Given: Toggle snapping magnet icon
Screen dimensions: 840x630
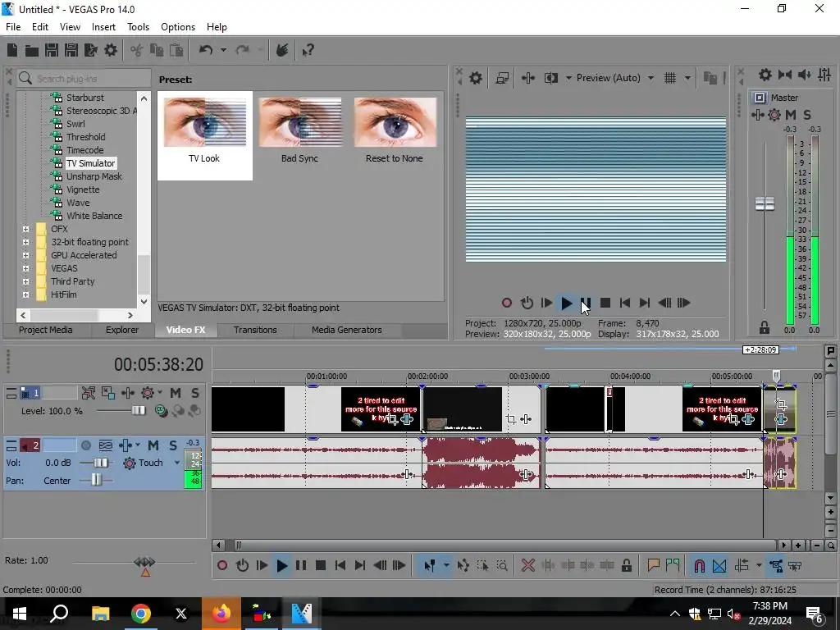Looking at the screenshot, I should click(699, 565).
